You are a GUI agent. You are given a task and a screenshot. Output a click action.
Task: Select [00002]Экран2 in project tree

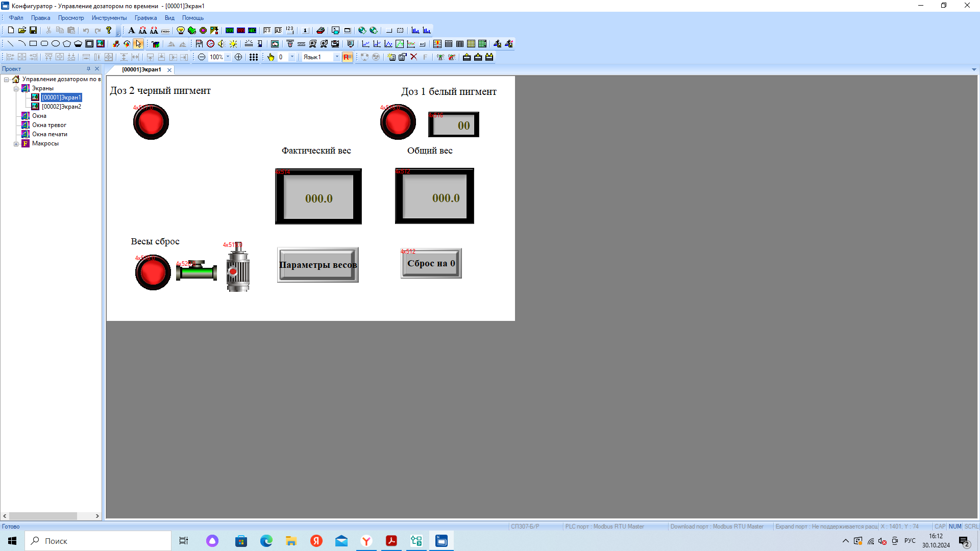pyautogui.click(x=61, y=107)
